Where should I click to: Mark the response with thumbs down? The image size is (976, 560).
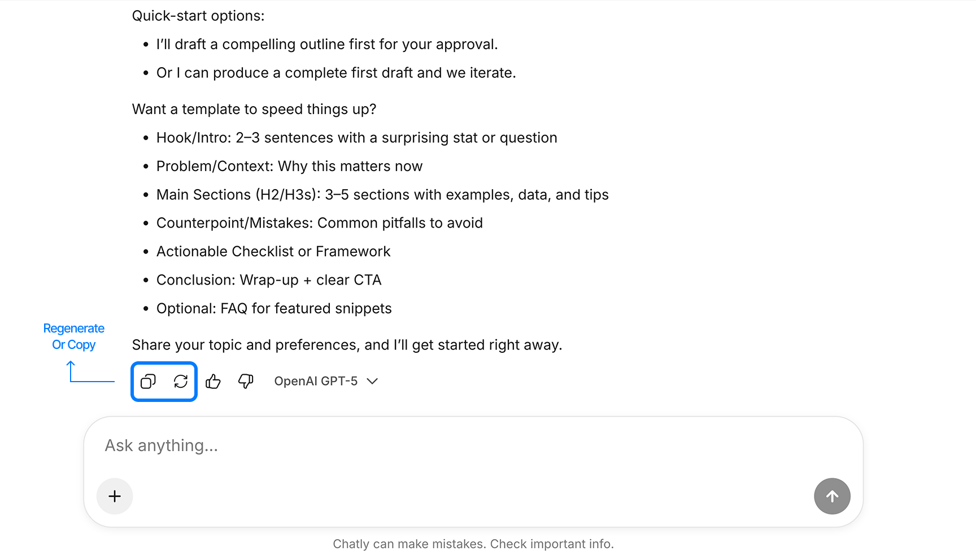(x=246, y=382)
